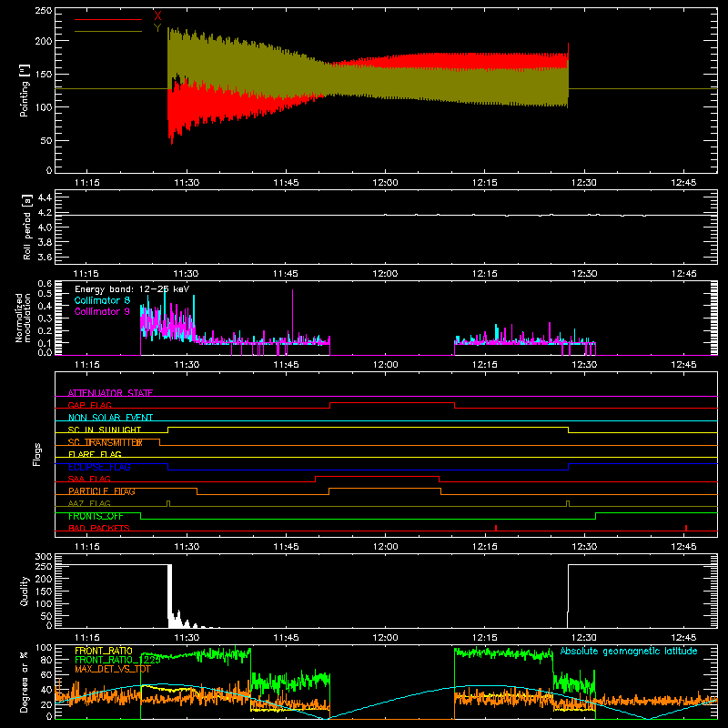Click the PARTICLE_FLAG label
The width and height of the screenshot is (728, 728).
click(102, 491)
